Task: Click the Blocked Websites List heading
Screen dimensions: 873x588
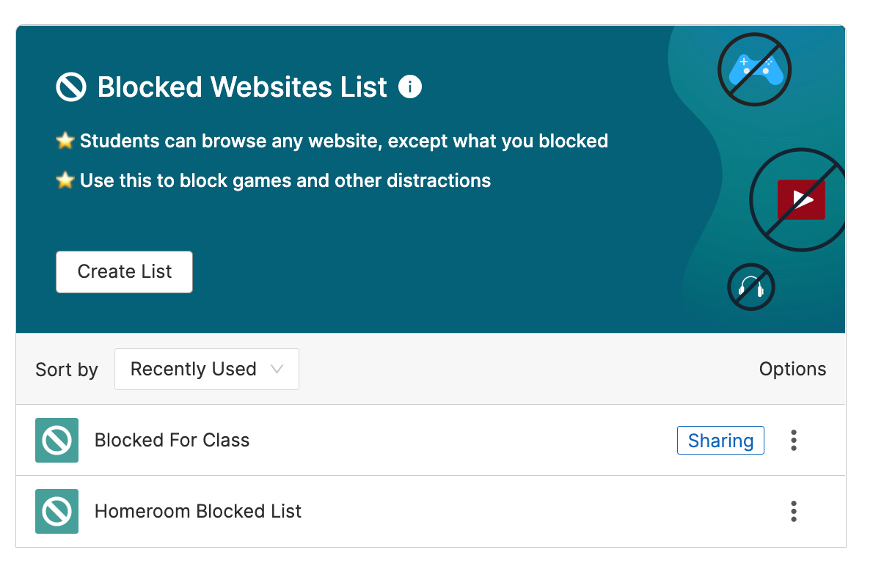Action: click(x=241, y=87)
